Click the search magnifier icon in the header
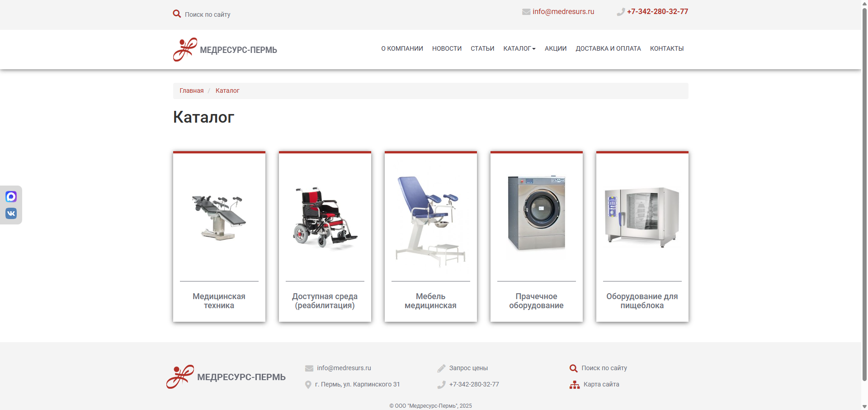 177,14
